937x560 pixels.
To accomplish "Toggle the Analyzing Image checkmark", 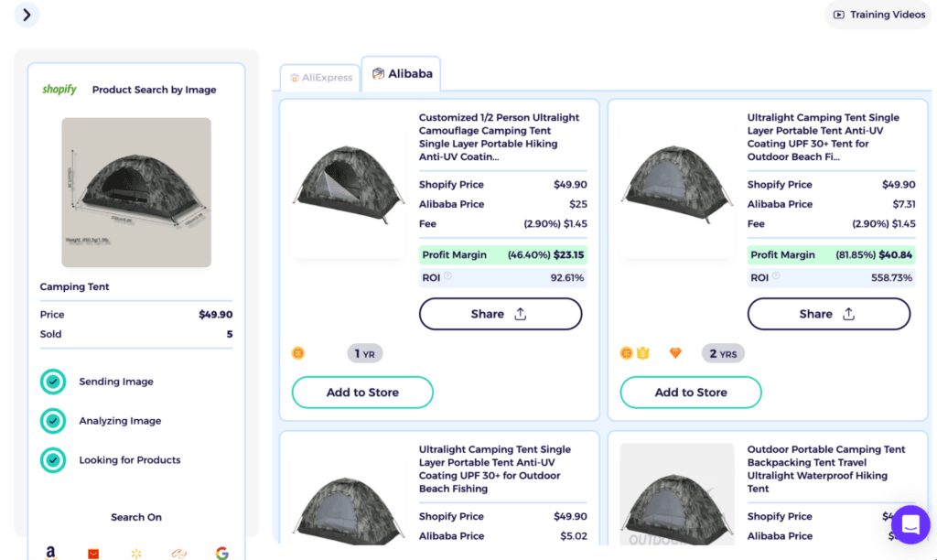I will (x=52, y=421).
